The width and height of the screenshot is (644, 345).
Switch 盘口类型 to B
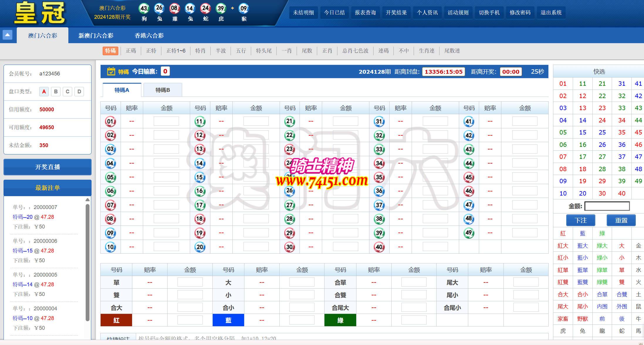(56, 91)
